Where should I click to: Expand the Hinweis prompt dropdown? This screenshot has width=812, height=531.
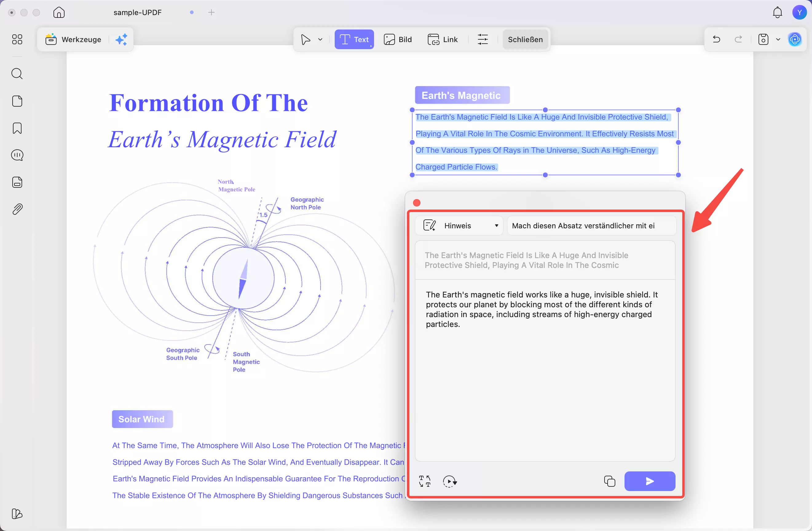pos(496,226)
